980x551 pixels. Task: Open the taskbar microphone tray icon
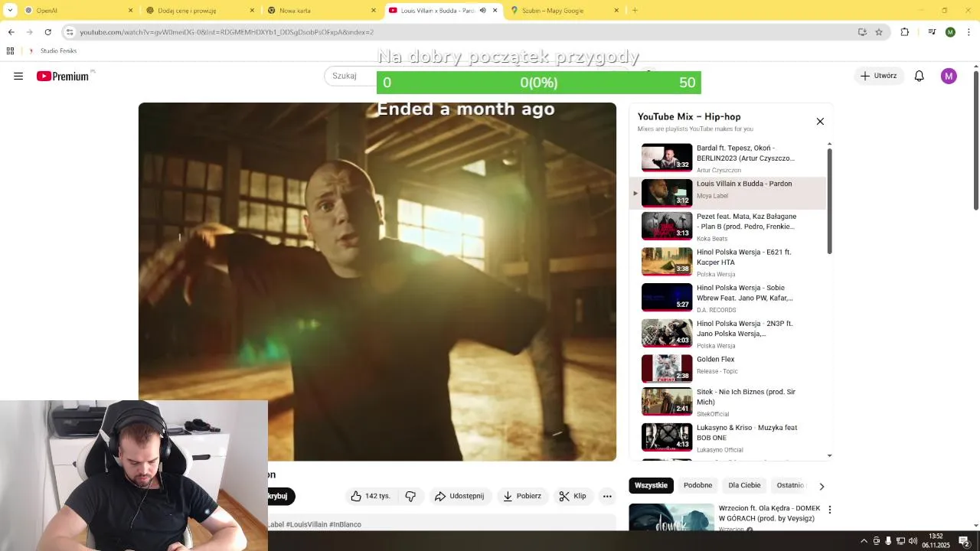pyautogui.click(x=888, y=541)
